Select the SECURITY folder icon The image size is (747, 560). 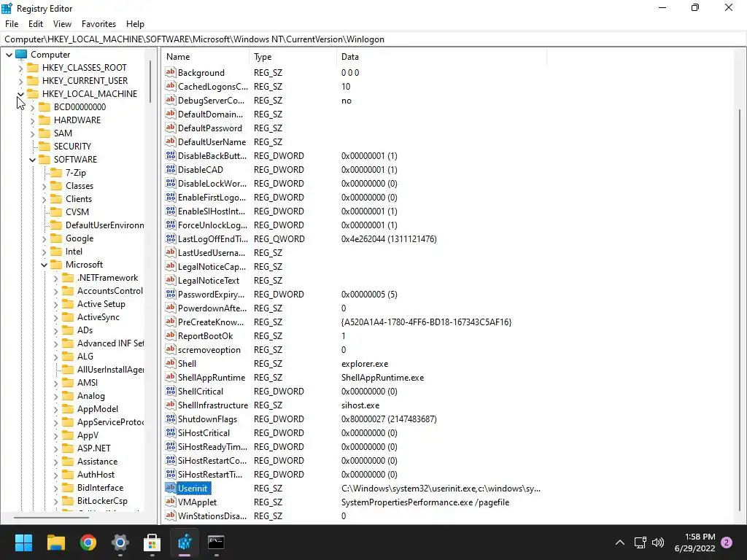tap(44, 146)
